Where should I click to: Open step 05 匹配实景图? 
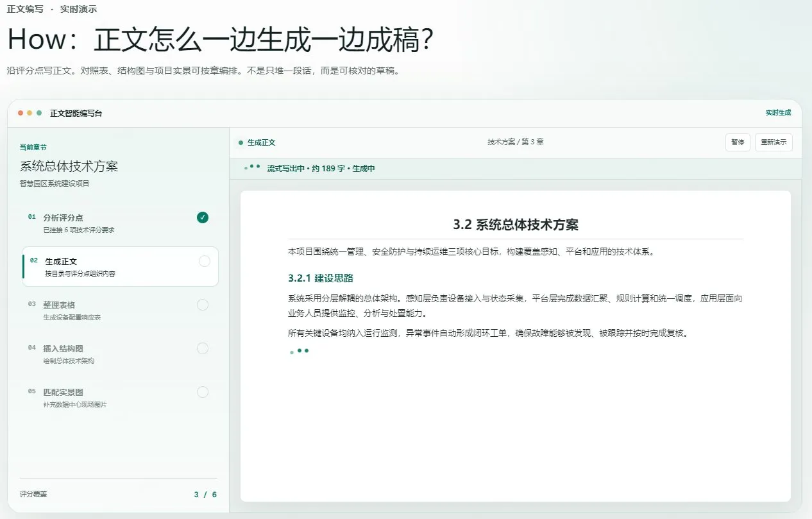(x=119, y=398)
